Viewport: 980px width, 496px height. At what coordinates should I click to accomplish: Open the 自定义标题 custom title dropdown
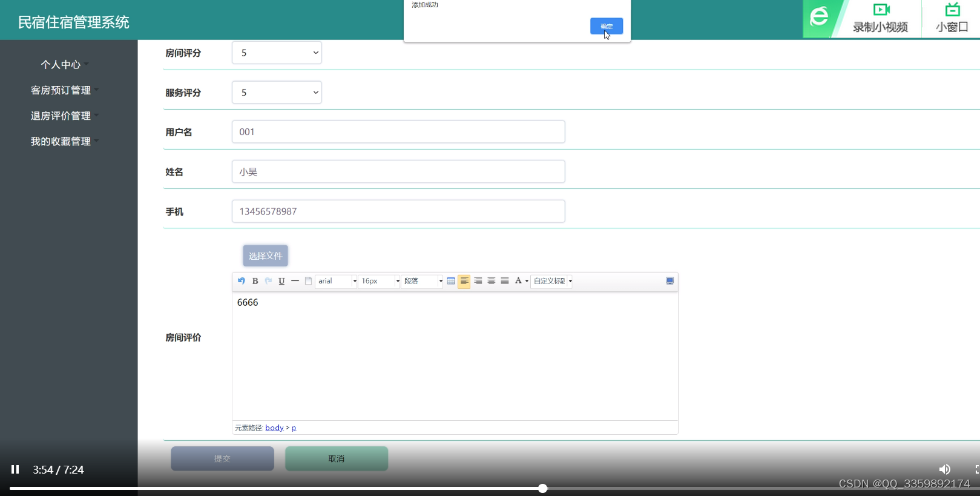tap(551, 281)
